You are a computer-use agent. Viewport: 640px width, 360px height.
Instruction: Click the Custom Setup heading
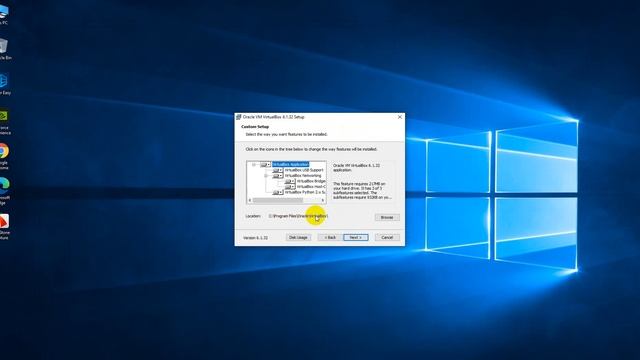(x=255, y=127)
